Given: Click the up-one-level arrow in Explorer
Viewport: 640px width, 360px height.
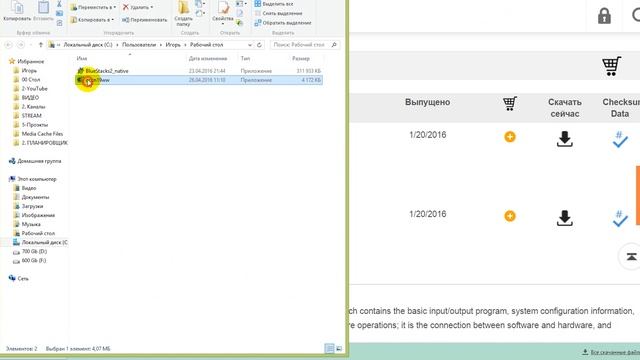Looking at the screenshot, I should point(40,45).
